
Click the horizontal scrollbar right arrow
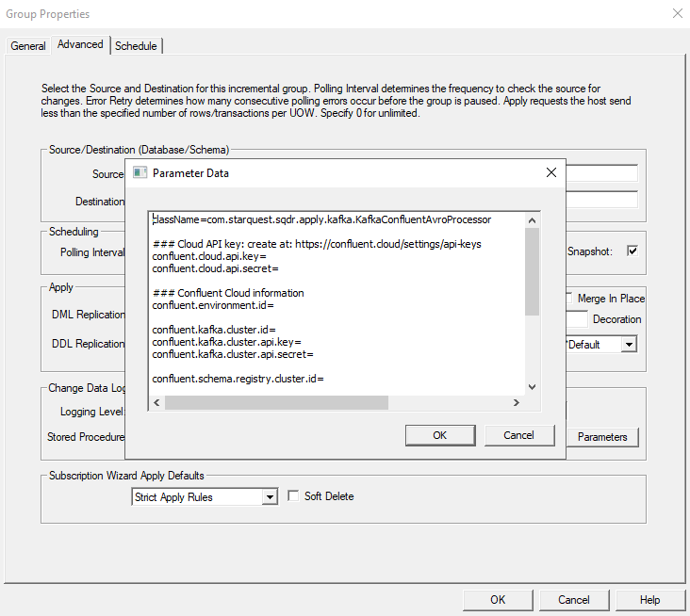(516, 403)
